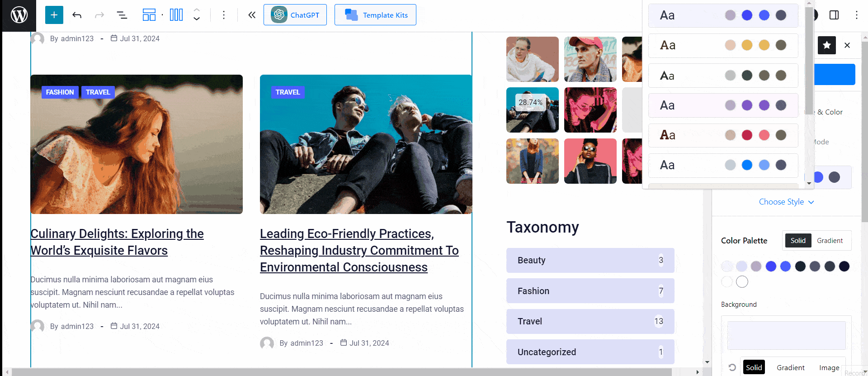
Task: Select the three-column layout icon
Action: [176, 15]
